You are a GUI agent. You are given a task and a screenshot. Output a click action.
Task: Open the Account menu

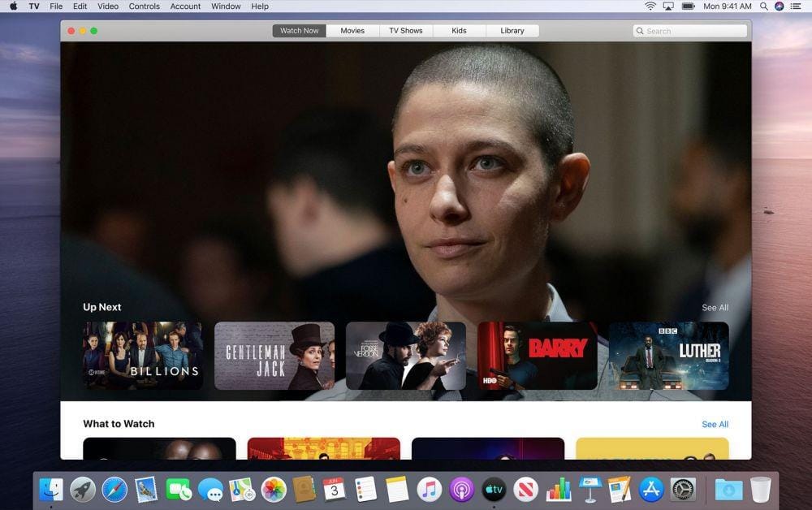(x=184, y=6)
